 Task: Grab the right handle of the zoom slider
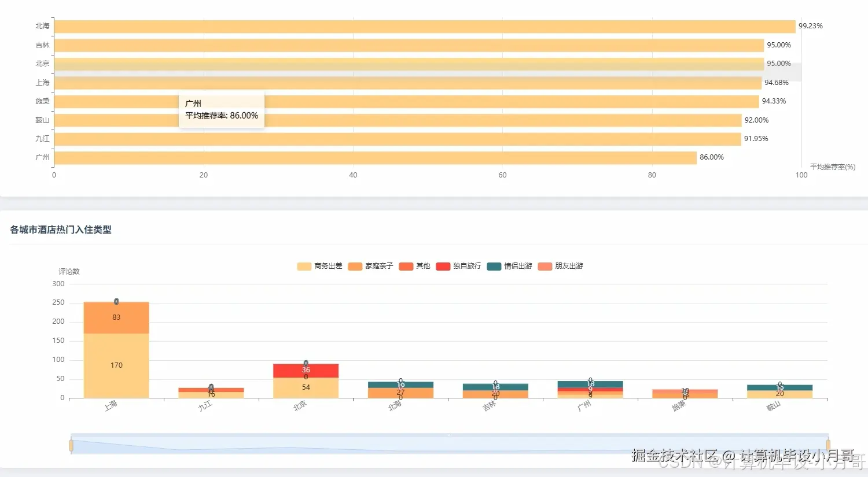point(828,445)
